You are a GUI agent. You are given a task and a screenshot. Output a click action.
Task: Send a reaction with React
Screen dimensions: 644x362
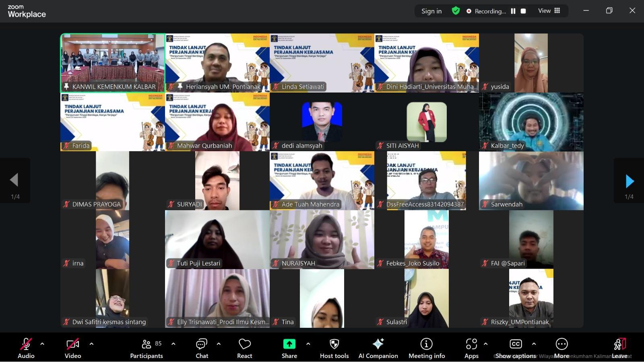point(244,347)
